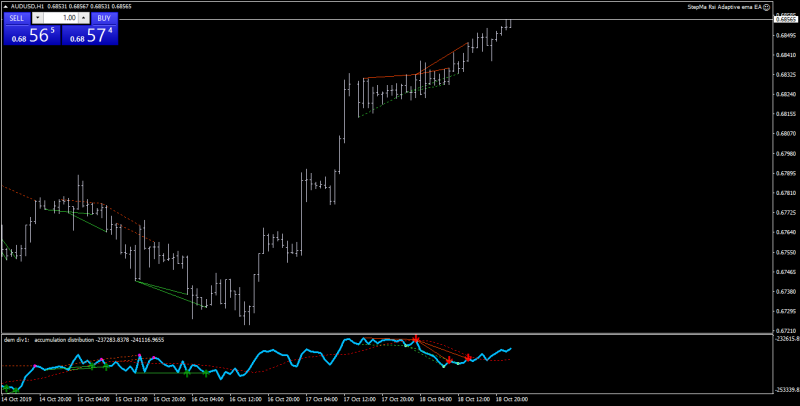
Task: Click the 0.67895 price axis label
Action: (786, 173)
